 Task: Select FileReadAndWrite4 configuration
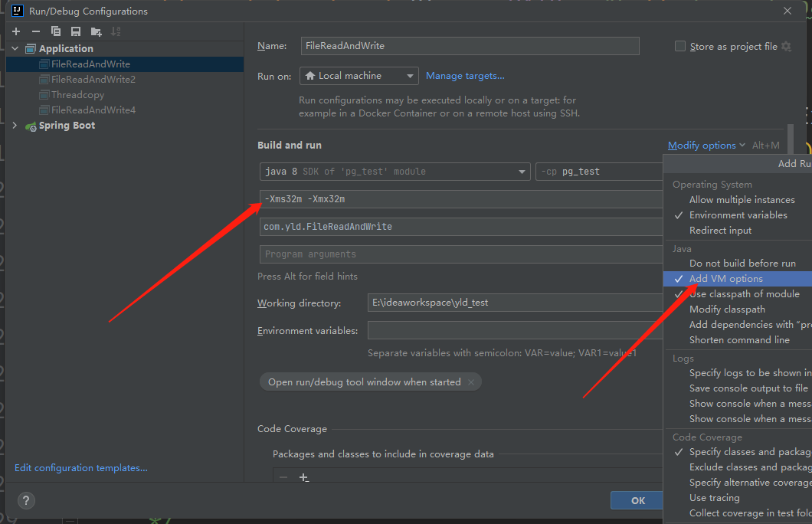click(125, 110)
